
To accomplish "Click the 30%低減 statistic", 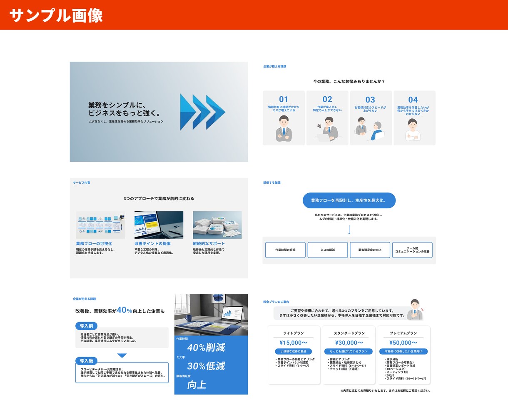I will 206,366.
